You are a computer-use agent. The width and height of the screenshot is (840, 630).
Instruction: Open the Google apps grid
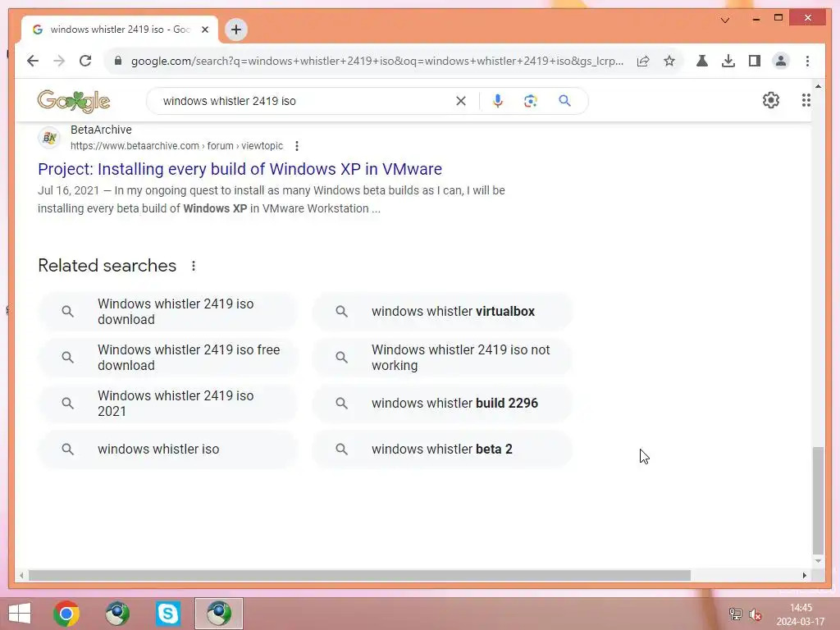806,100
